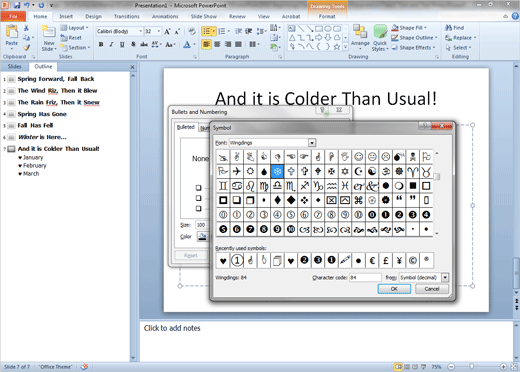
Task: Open the font name dropdown Calibri (Body)
Action: [141, 31]
